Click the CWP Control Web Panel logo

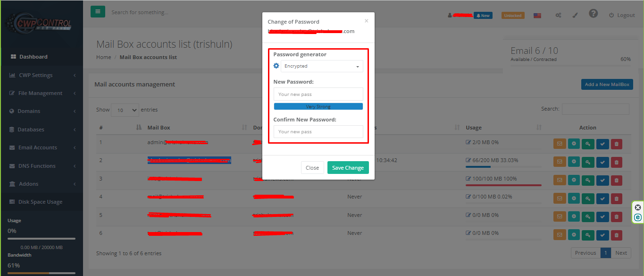click(x=38, y=23)
